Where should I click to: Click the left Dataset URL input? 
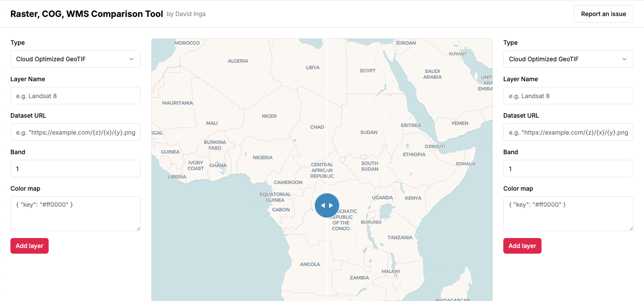click(76, 132)
